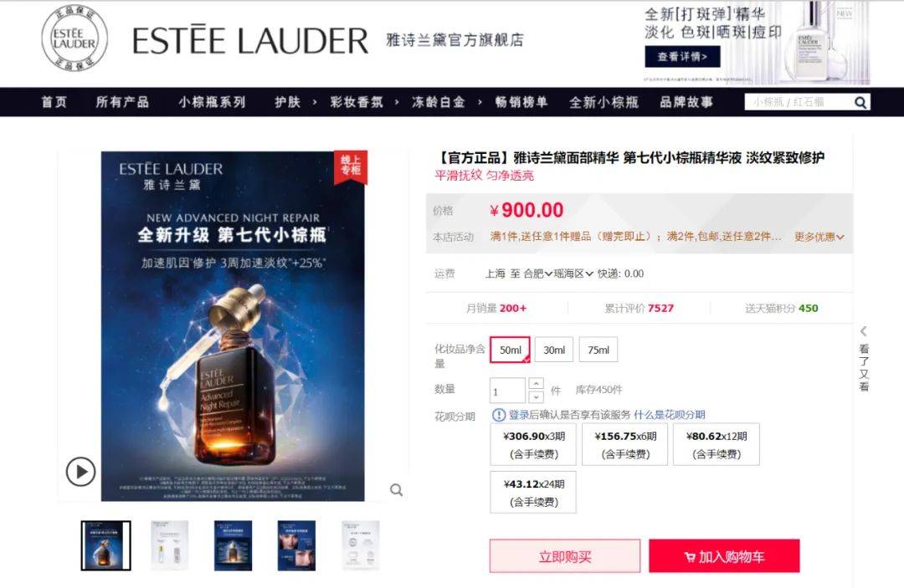904x588 pixels.
Task: Select the 75ml size option
Action: (x=598, y=350)
